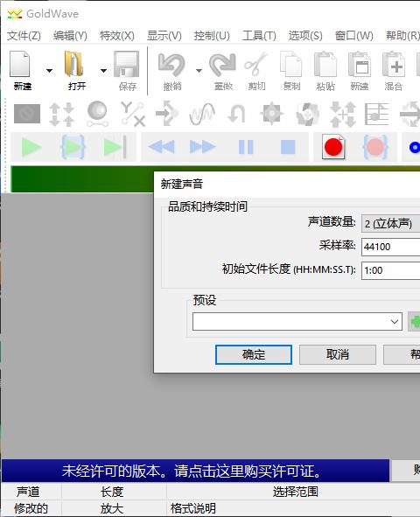Play selection with braces play button
The height and width of the screenshot is (517, 420).
tap(73, 147)
